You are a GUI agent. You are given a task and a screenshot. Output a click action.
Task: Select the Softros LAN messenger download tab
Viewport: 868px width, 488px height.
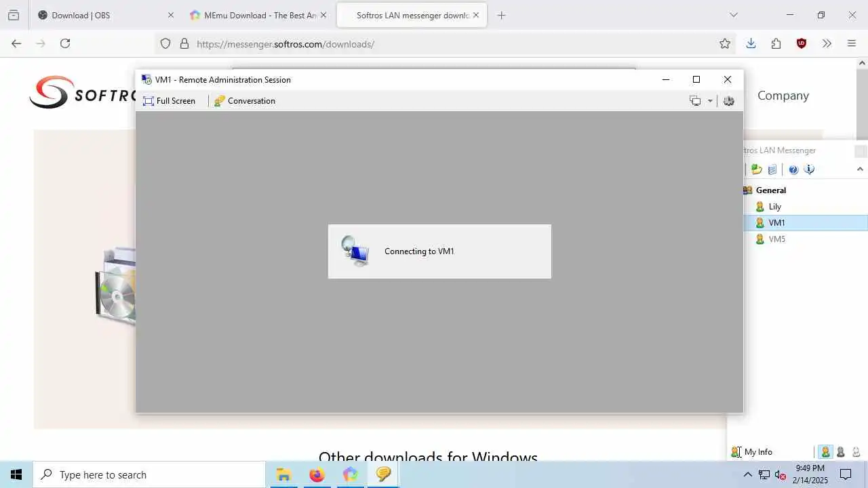[x=412, y=15]
